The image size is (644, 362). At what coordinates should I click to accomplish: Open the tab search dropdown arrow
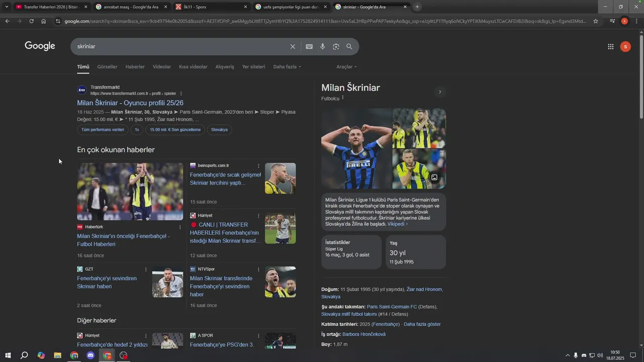click(x=7, y=7)
